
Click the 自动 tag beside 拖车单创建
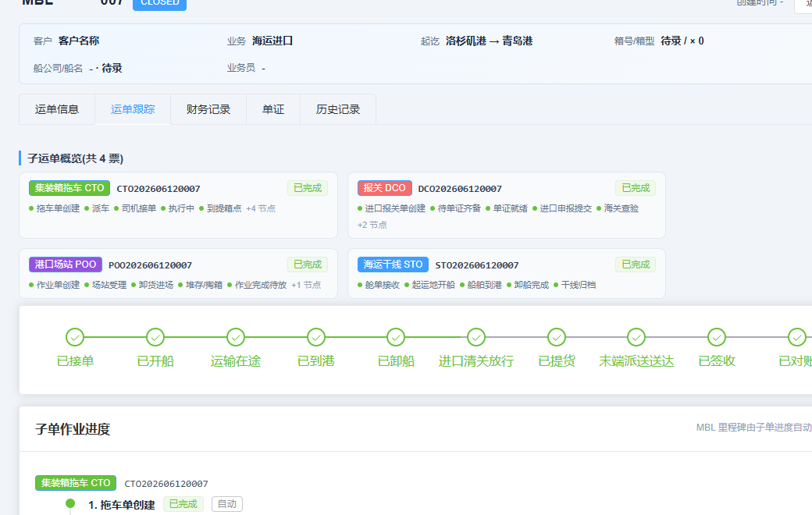227,504
